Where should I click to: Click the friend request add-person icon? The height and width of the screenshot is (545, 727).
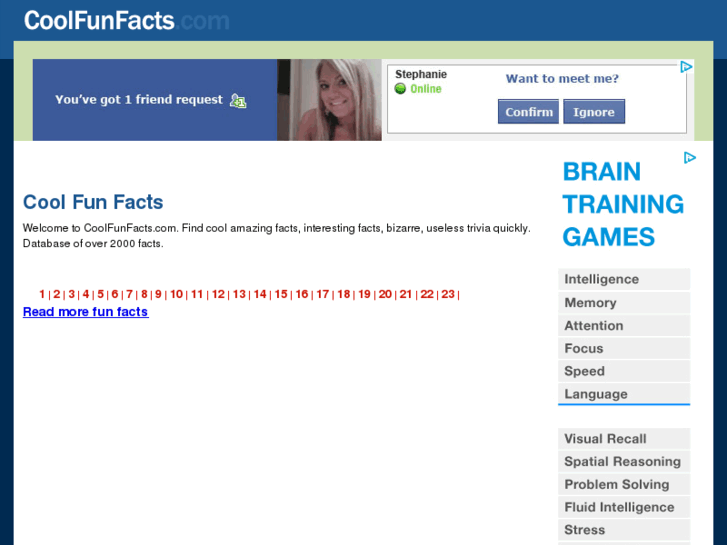(x=238, y=101)
